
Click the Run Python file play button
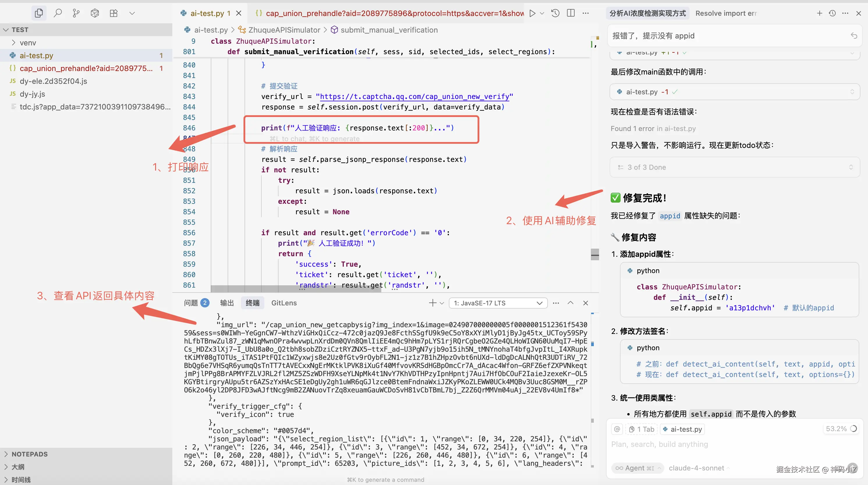(x=532, y=13)
